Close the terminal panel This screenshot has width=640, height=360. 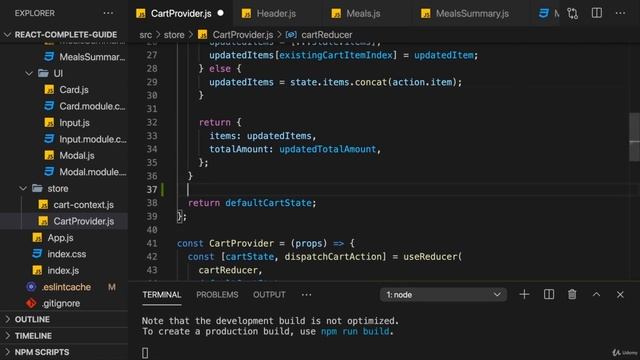620,294
